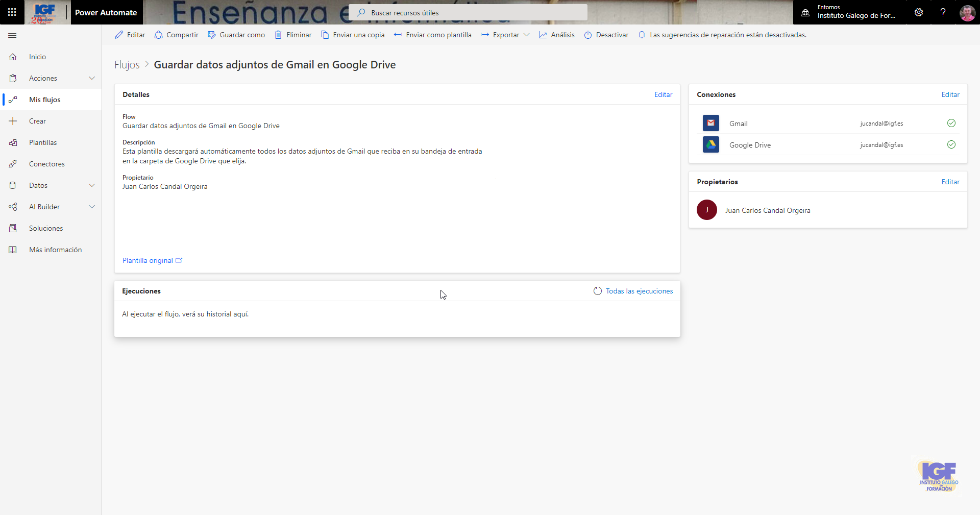The image size is (980, 515).
Task: Collapse the left navigation hamburger menu
Action: pos(13,35)
